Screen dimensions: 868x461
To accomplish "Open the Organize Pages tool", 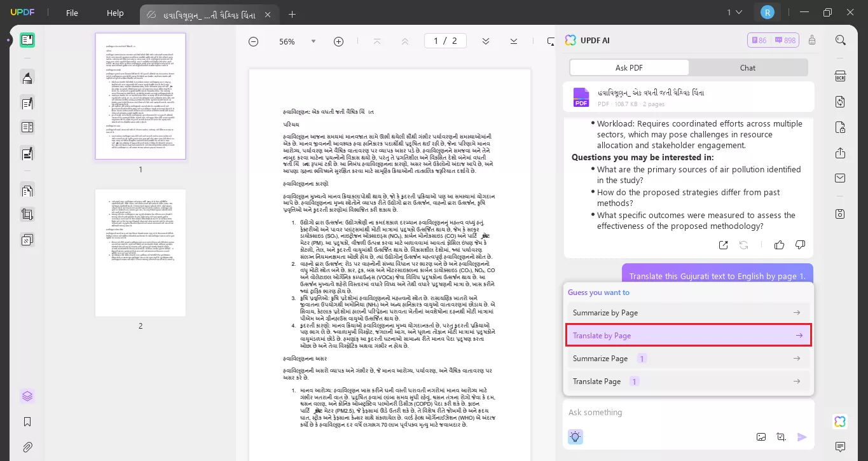I will click(27, 127).
